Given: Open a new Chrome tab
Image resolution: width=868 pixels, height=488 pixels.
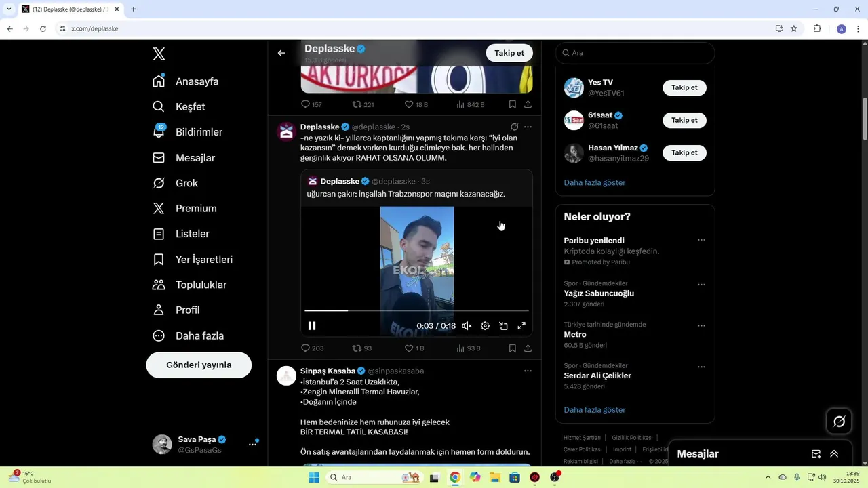Looking at the screenshot, I should pos(133,9).
